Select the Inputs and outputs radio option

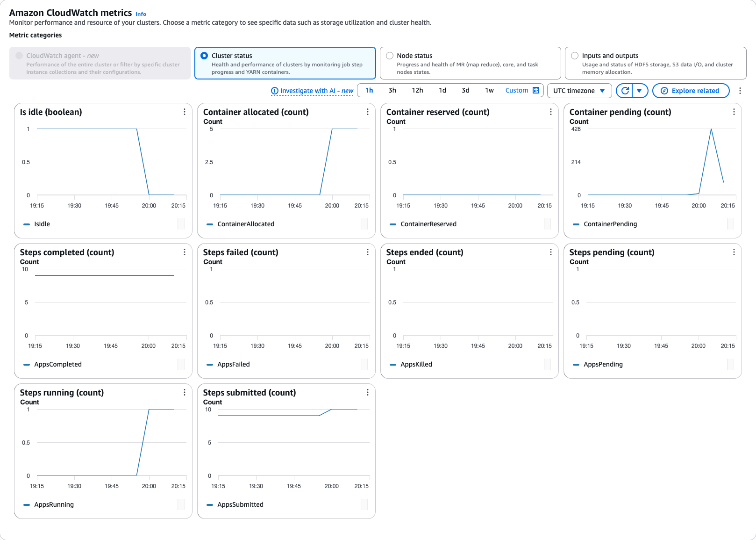pyautogui.click(x=575, y=56)
